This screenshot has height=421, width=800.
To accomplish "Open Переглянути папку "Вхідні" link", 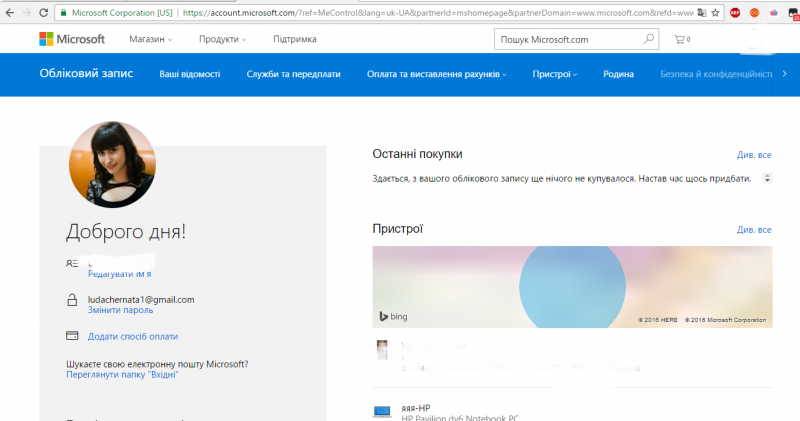I will tap(122, 375).
